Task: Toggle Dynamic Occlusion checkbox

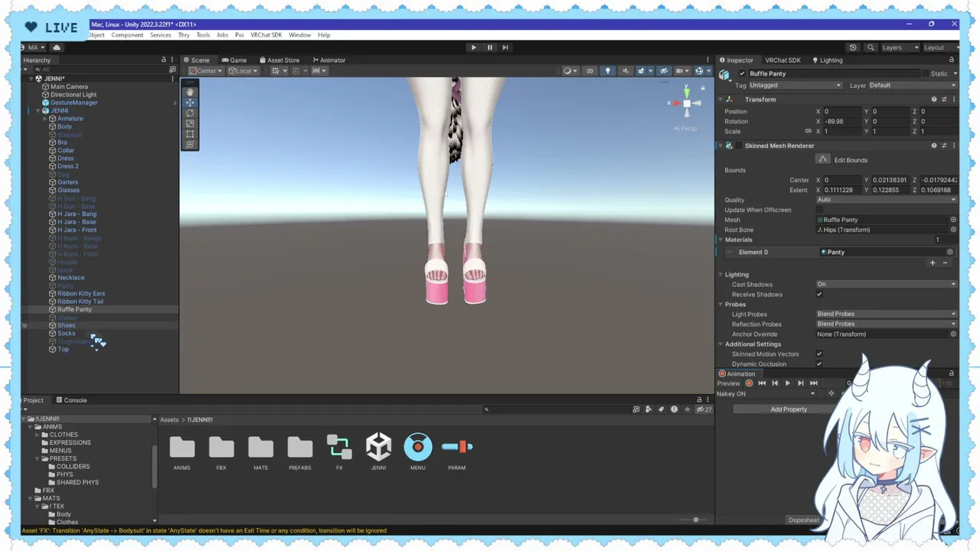Action: tap(819, 364)
